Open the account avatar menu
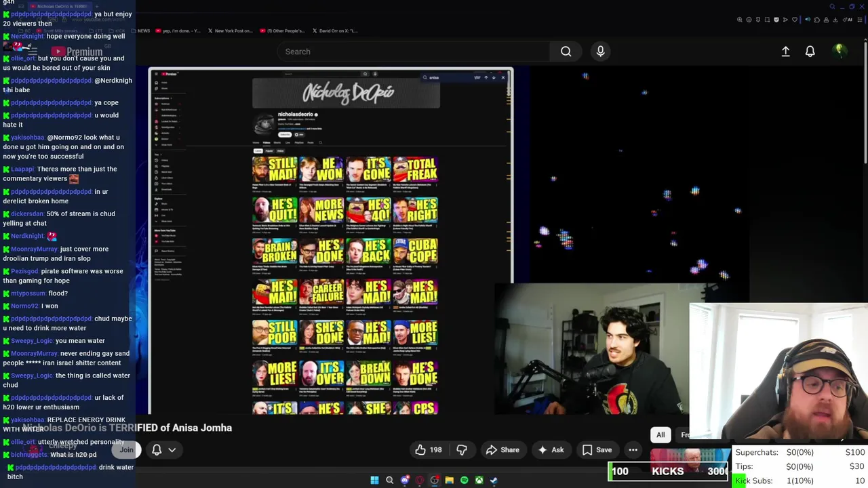The image size is (868, 488). [839, 51]
